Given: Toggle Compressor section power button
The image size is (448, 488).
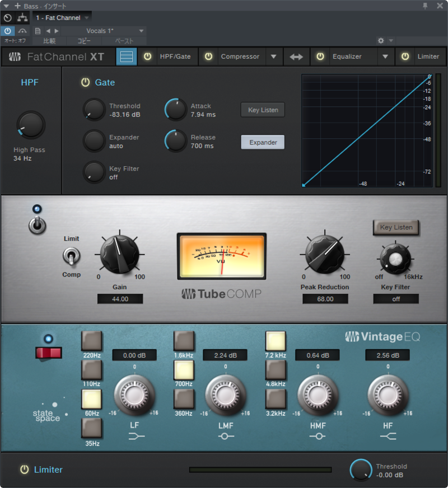Looking at the screenshot, I should [208, 57].
